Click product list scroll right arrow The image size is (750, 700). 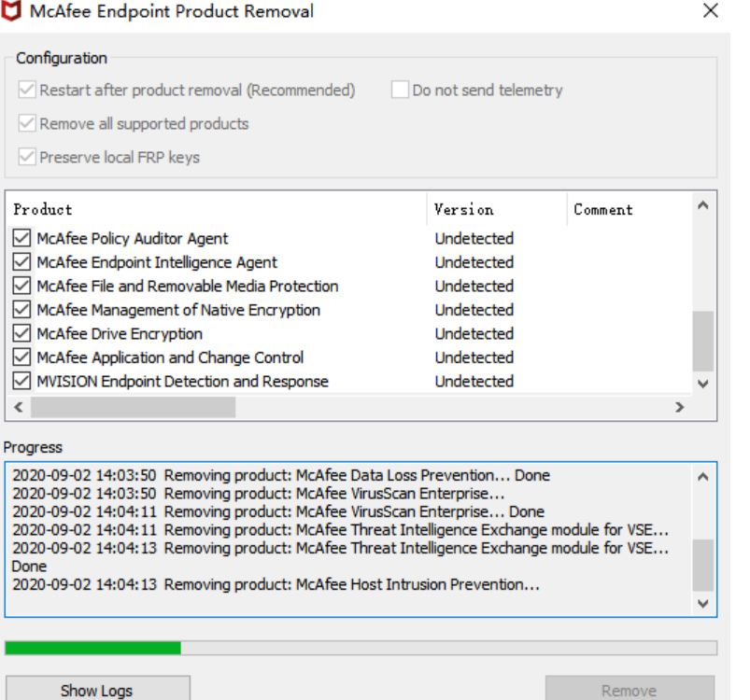click(x=679, y=407)
